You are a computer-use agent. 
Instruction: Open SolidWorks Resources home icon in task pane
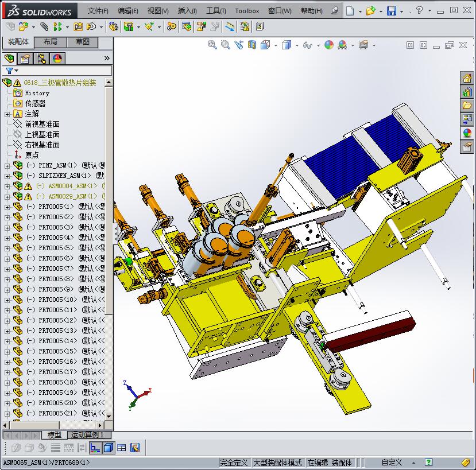(x=467, y=78)
